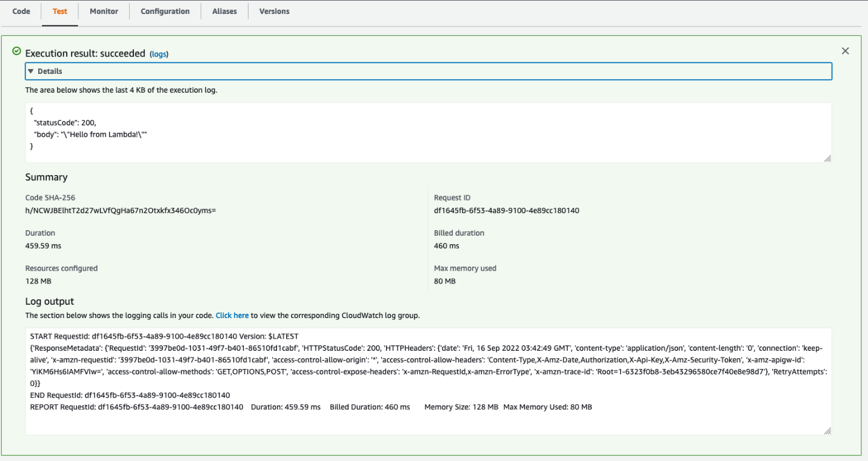Click the Request ID value
The width and height of the screenshot is (868, 461).
pos(507,210)
